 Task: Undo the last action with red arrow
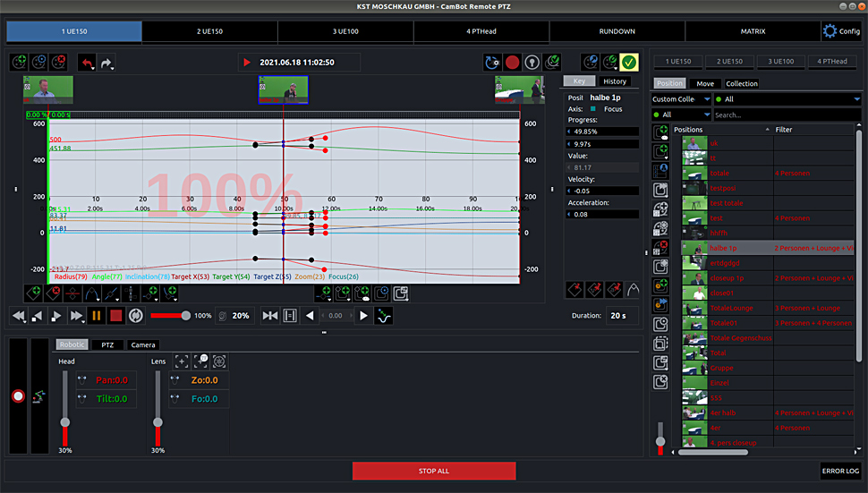click(x=87, y=63)
